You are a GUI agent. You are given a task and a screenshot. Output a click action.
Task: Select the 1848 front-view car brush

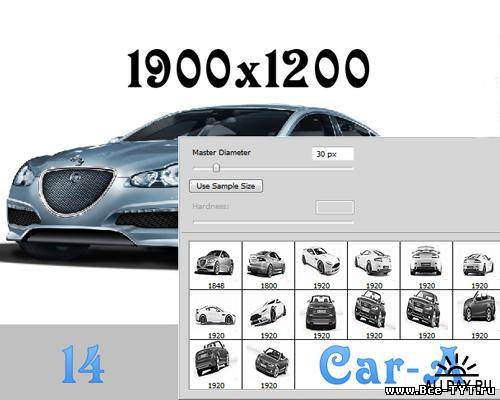pyautogui.click(x=216, y=265)
